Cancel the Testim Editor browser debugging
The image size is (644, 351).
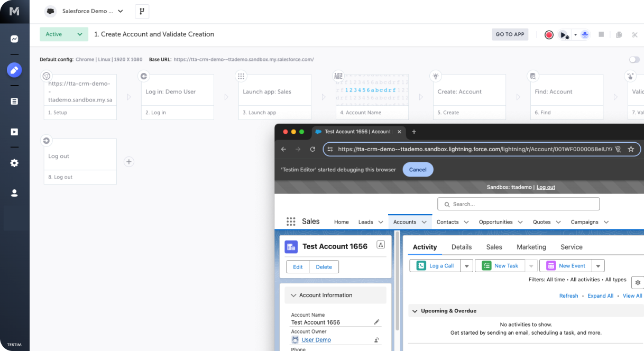pos(418,169)
